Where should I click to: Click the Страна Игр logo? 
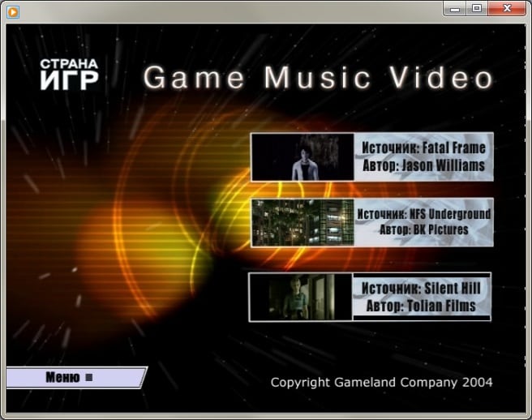tap(69, 75)
